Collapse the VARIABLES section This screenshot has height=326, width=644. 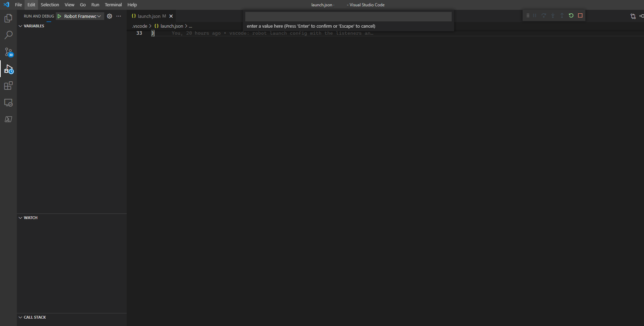pyautogui.click(x=20, y=26)
